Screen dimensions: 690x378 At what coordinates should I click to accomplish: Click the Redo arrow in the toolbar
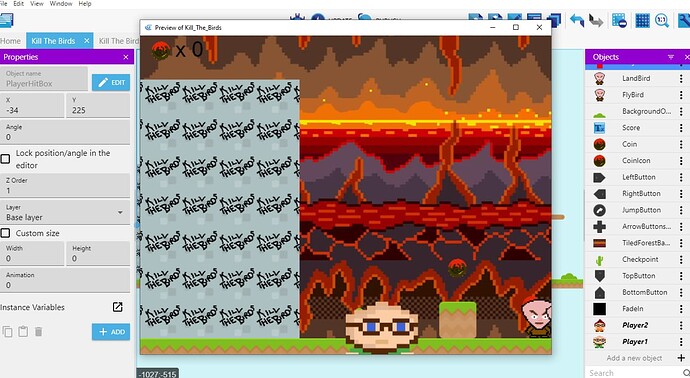pos(596,20)
